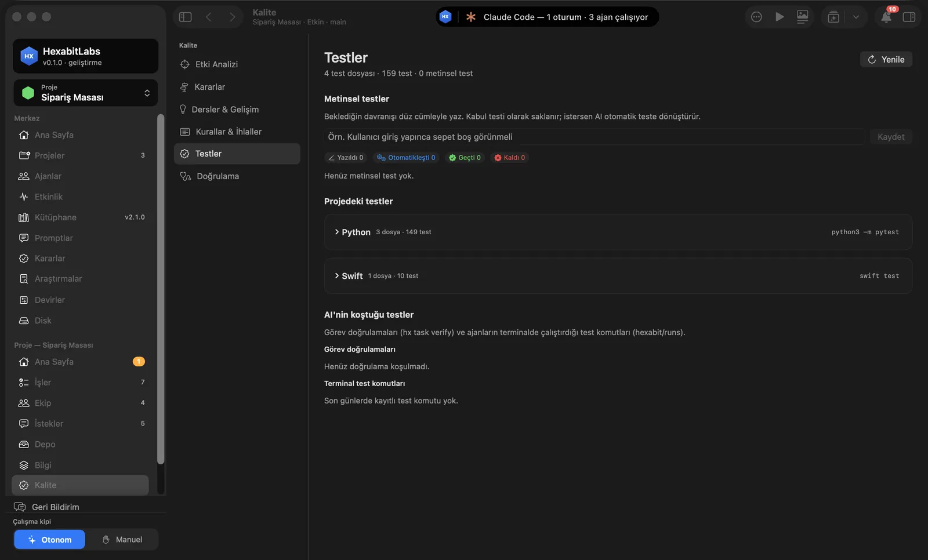The width and height of the screenshot is (928, 560).
Task: Open Kararlar in the Kalite submenu
Action: pos(237,87)
